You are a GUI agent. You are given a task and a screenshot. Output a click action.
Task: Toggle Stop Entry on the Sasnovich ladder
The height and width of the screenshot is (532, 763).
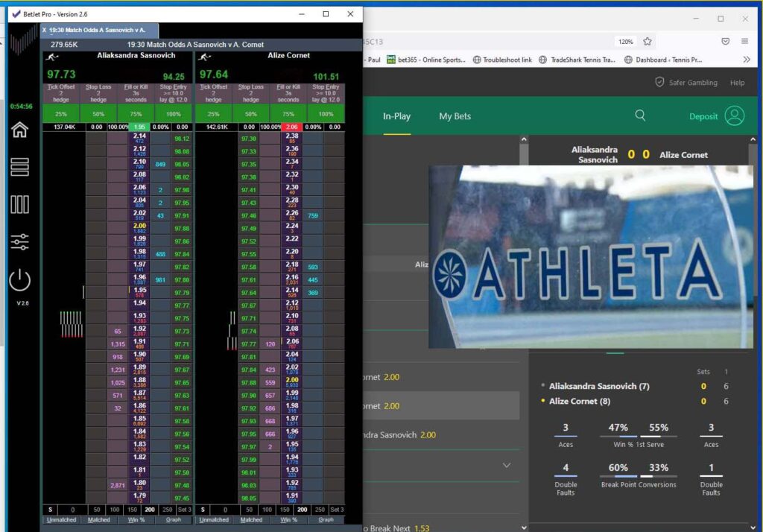173,93
